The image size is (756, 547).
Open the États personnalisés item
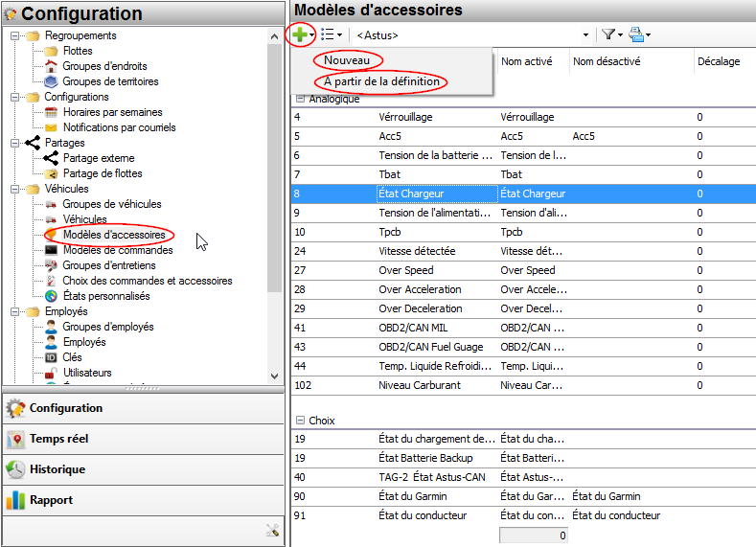click(105, 296)
